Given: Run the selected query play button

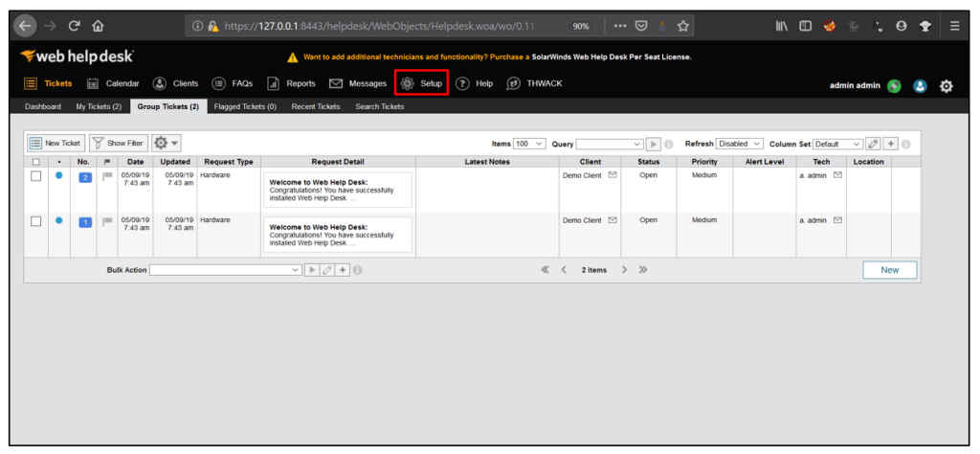Looking at the screenshot, I should 653,144.
